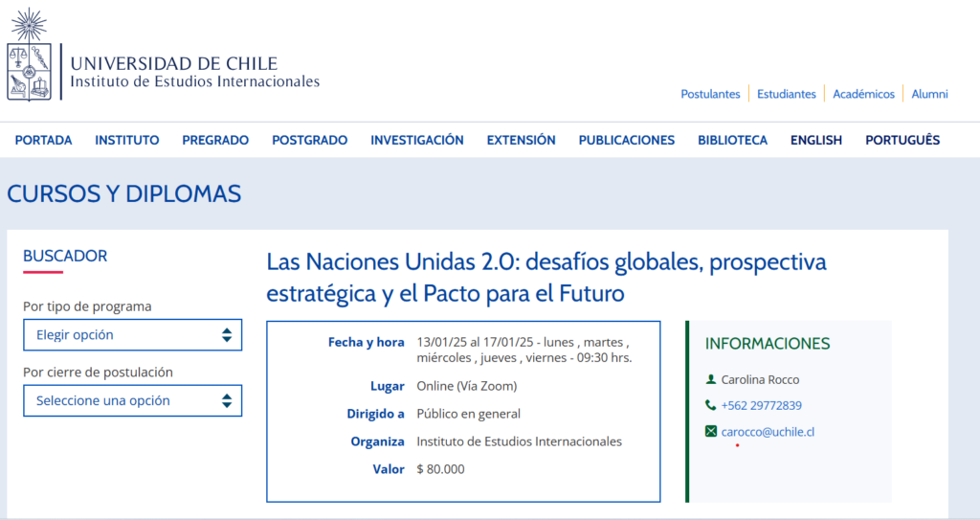Click the person icon beside Carolina Rocco

tap(711, 379)
